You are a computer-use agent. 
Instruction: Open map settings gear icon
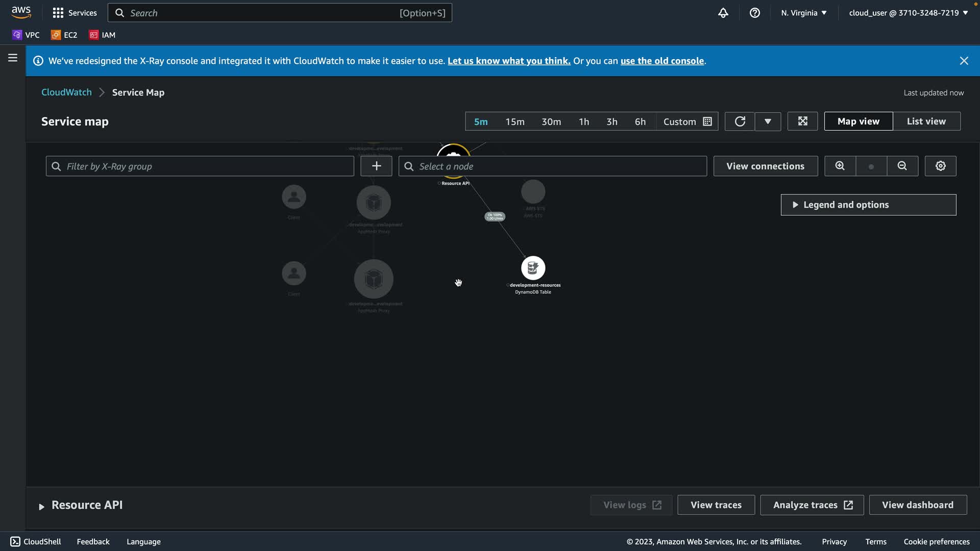pyautogui.click(x=940, y=166)
